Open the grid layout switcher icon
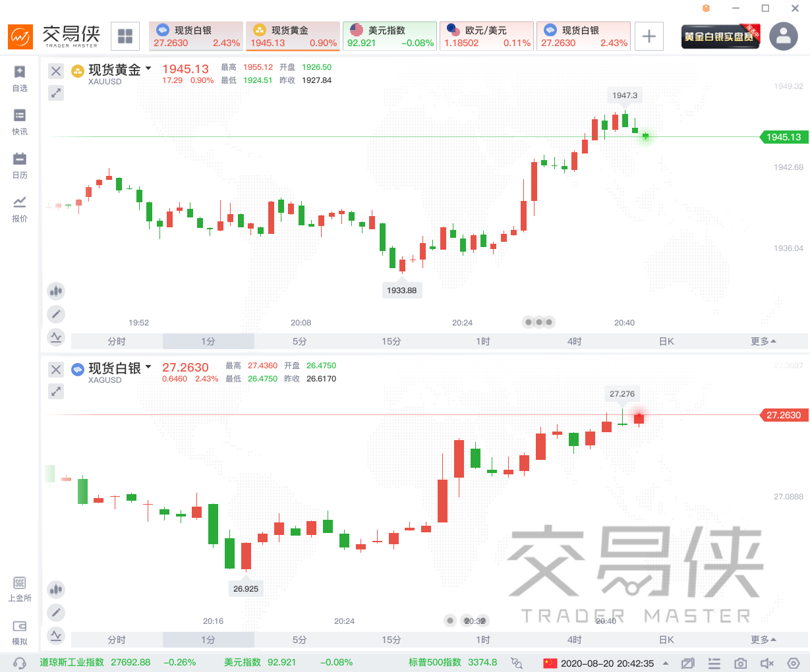810x672 pixels. pos(125,36)
